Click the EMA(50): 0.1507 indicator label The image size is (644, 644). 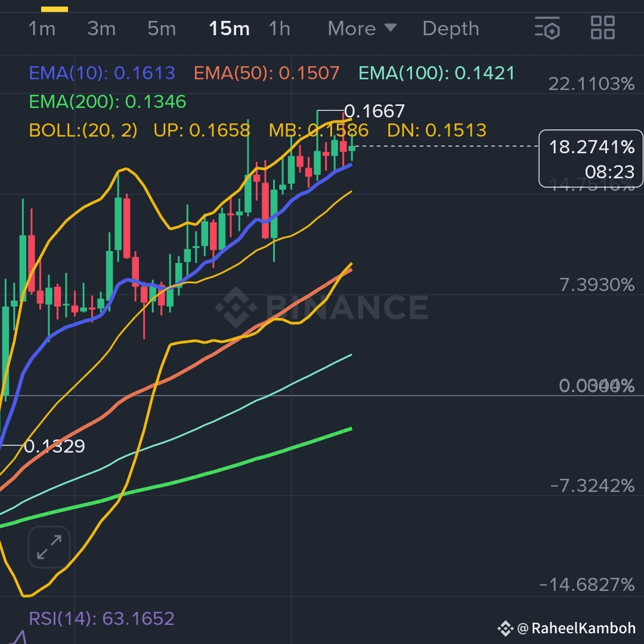267,73
